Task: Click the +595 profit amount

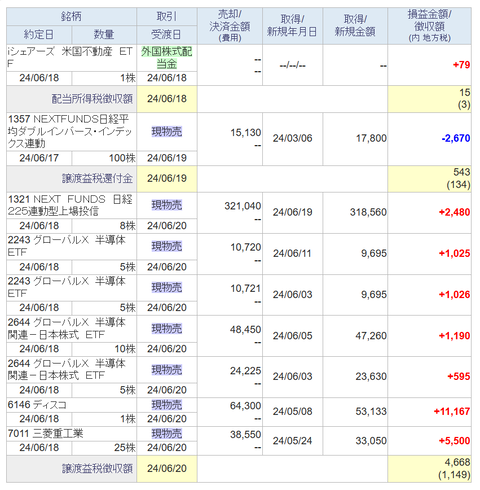Action: pos(459,377)
